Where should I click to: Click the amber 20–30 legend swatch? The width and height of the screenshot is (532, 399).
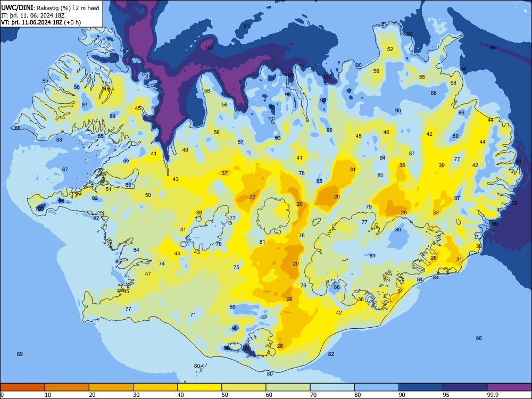coord(111,387)
